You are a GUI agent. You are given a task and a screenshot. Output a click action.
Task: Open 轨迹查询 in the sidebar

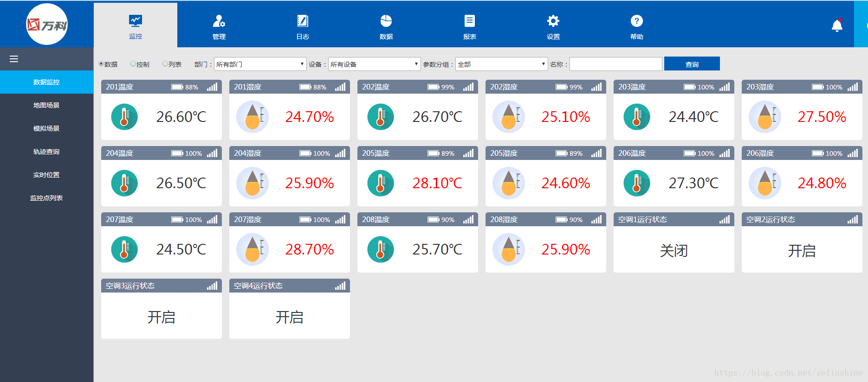point(46,152)
